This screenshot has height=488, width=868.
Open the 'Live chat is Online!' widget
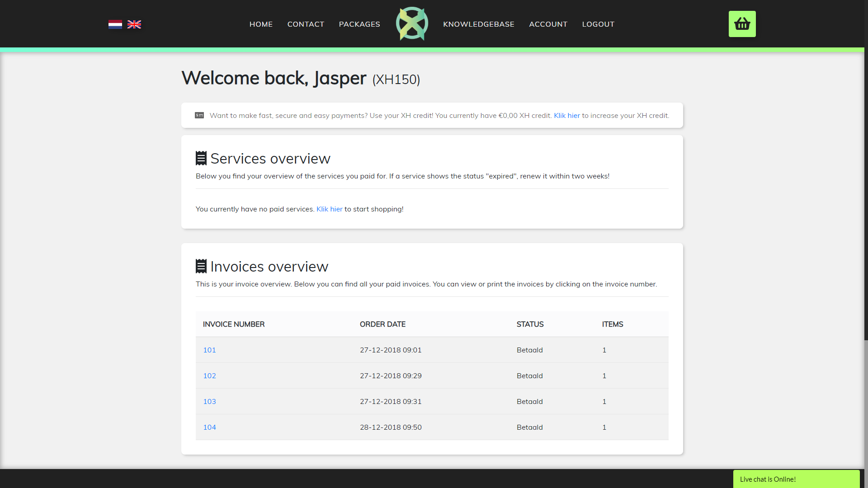(x=796, y=479)
